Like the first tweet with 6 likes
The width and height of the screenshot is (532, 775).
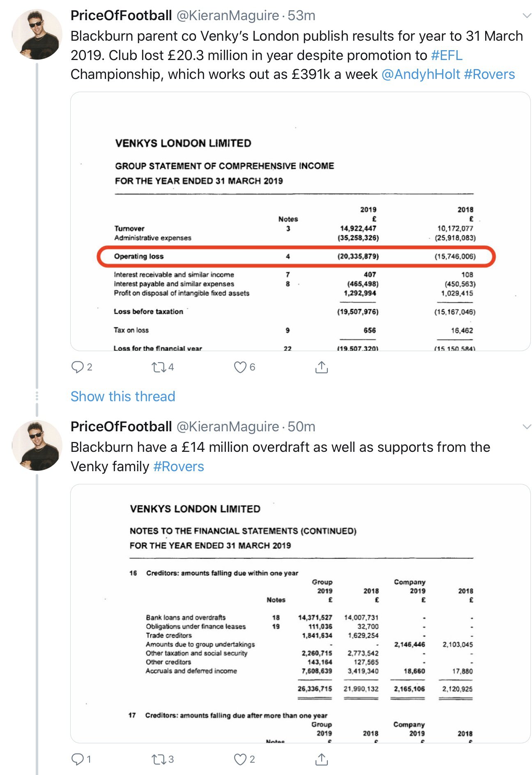click(240, 367)
